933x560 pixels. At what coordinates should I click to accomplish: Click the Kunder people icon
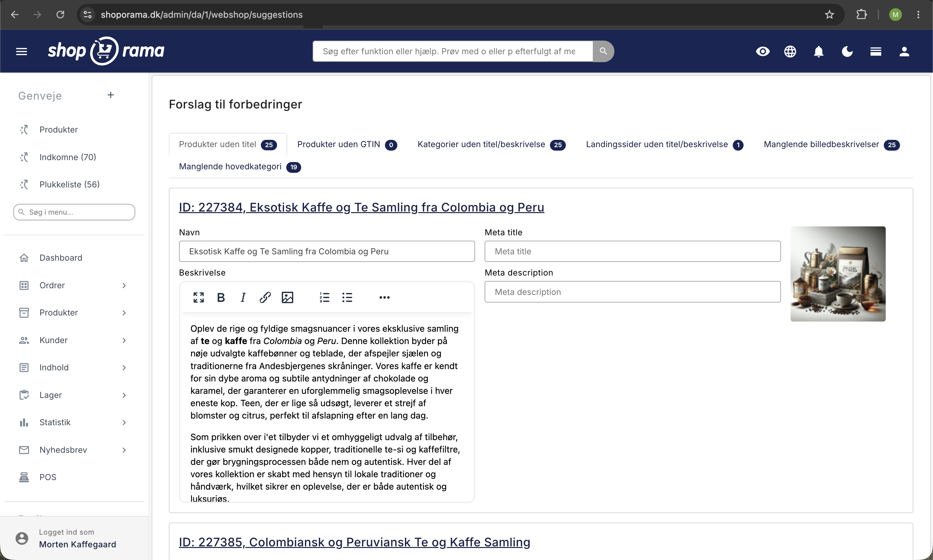point(24,340)
